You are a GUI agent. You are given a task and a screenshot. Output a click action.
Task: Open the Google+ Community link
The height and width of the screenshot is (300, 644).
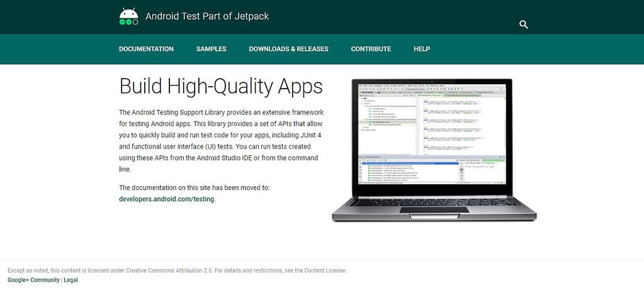tap(33, 280)
